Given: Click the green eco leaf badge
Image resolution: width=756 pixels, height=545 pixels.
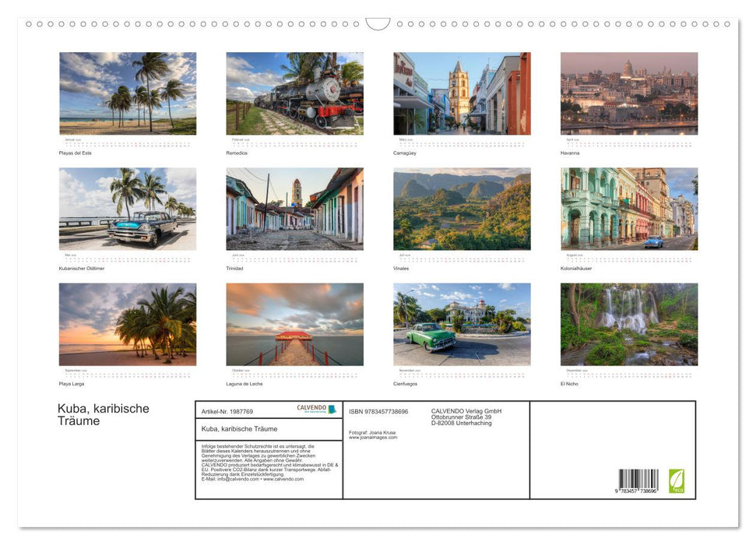Looking at the screenshot, I should point(677,480).
